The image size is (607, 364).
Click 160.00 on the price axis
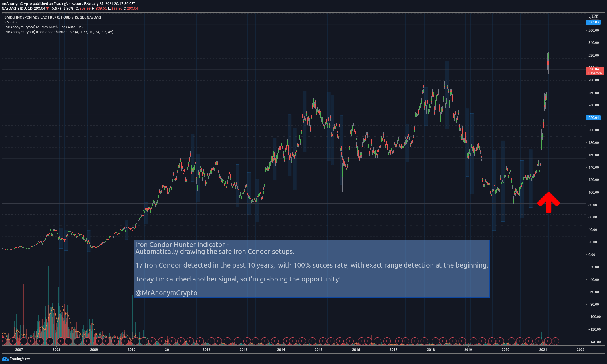coord(594,155)
